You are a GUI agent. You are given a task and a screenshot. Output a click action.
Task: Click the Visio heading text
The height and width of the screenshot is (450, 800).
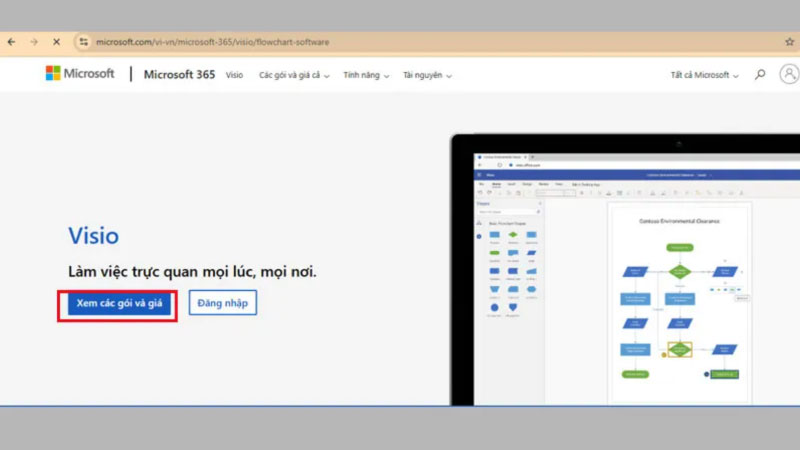tap(93, 236)
